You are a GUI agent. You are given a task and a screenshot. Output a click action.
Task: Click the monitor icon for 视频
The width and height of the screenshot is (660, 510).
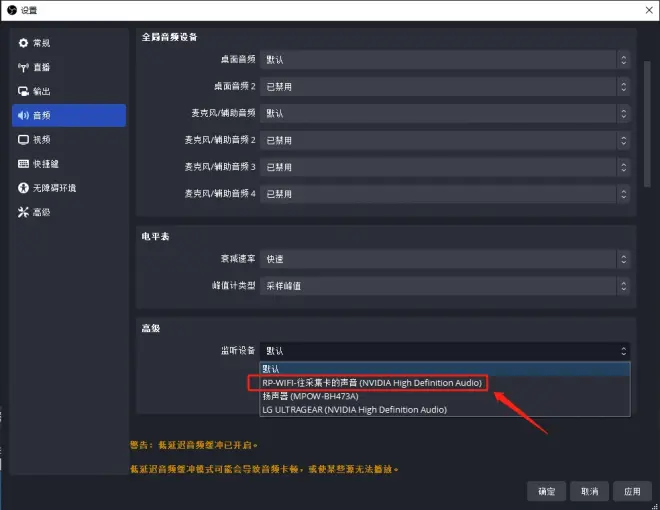tap(23, 139)
